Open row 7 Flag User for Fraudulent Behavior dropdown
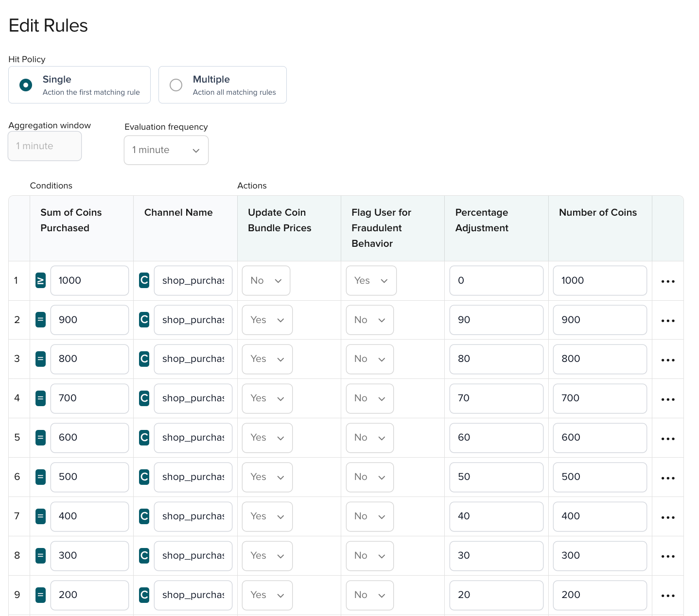Viewport: 699px width, 616px height. click(x=369, y=516)
